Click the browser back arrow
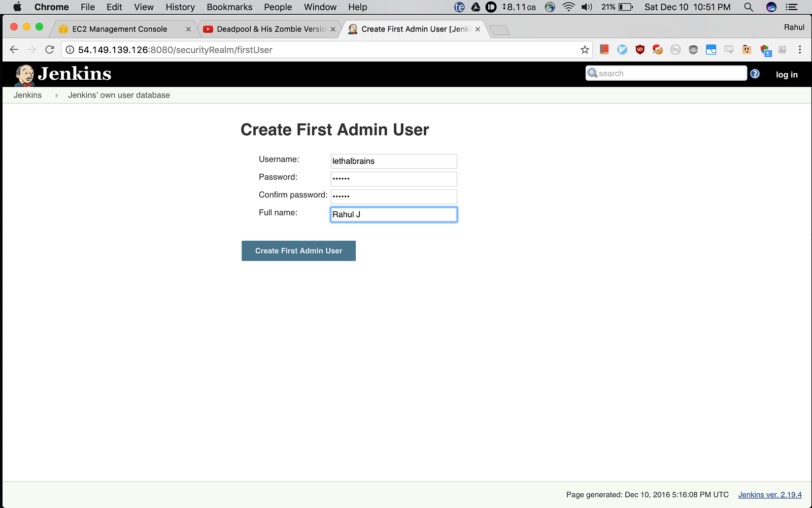Screen dimensions: 812x508 coord(14,49)
